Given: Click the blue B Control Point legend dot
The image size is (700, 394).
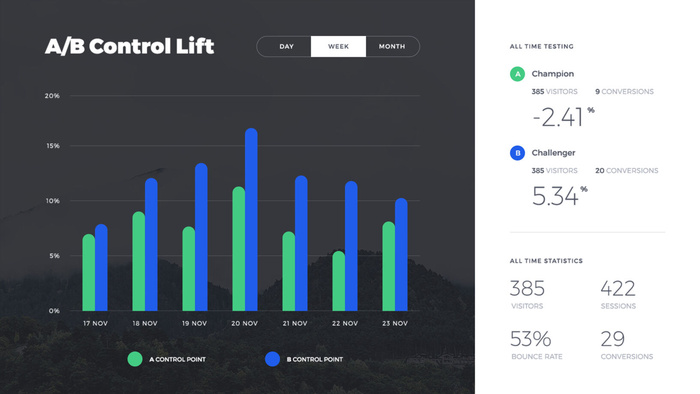Looking at the screenshot, I should [272, 359].
